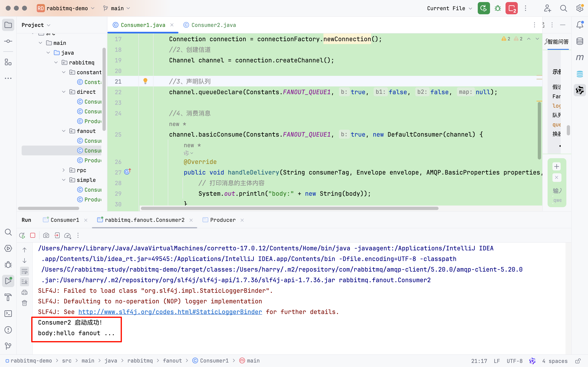Toggle read-only lock icon in status bar
This screenshot has width=588, height=367.
578,361
